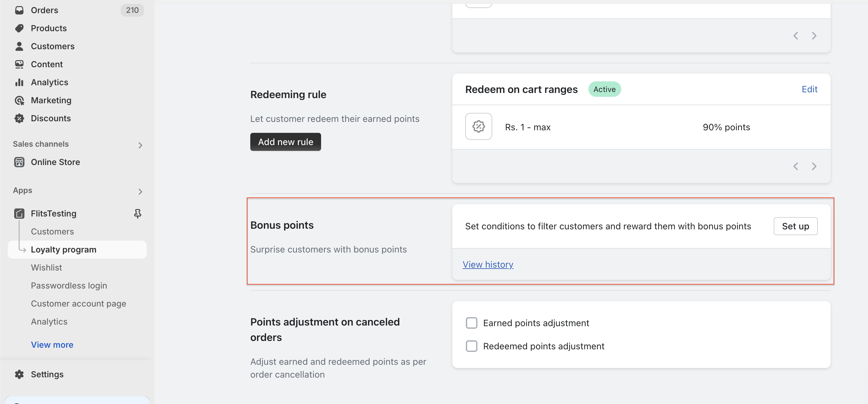Click the Settings gear icon
Viewport: 868px width, 404px height.
point(19,374)
